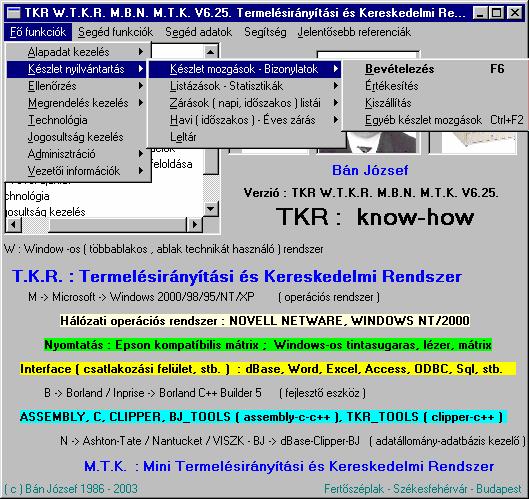Open the Fő funkciók menu
The height and width of the screenshot is (499, 529).
pos(38,32)
